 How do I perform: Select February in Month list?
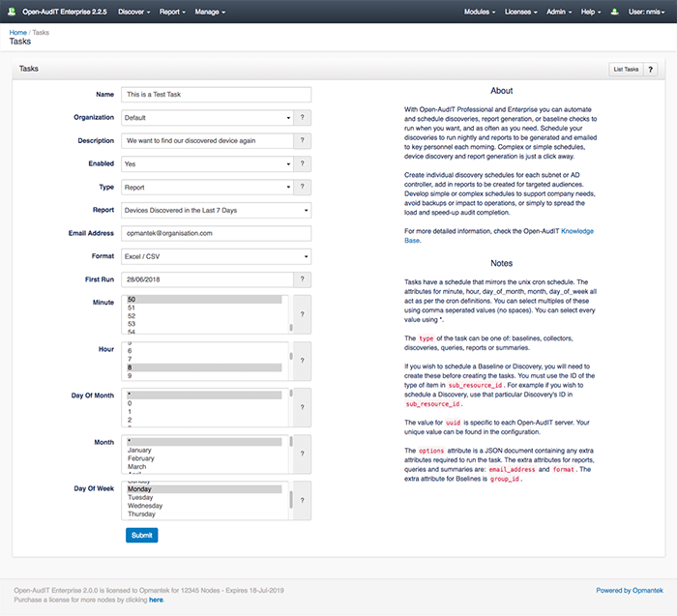[x=204, y=458]
